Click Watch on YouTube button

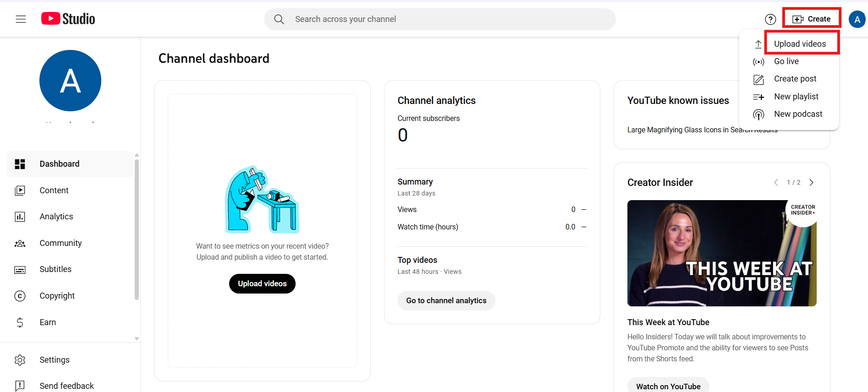pyautogui.click(x=668, y=386)
